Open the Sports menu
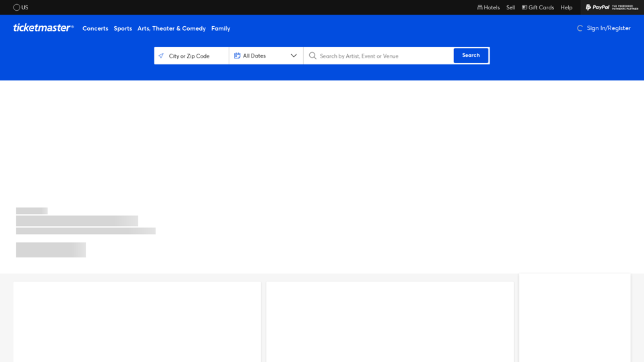 (123, 28)
